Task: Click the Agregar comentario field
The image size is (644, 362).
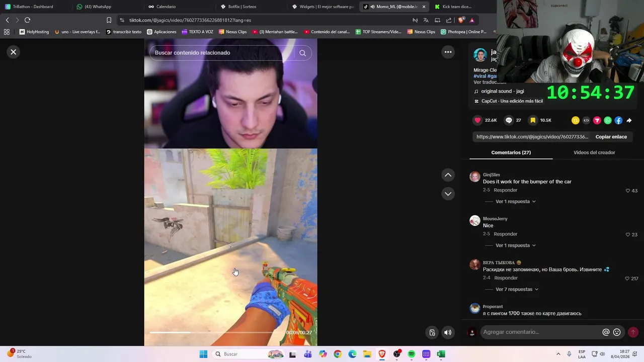Action: 541,332
